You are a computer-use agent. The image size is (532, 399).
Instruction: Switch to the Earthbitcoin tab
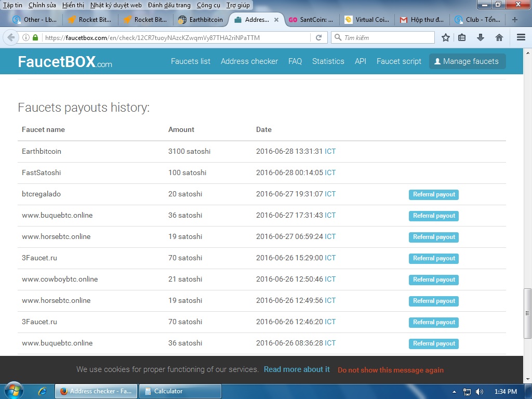(x=201, y=20)
